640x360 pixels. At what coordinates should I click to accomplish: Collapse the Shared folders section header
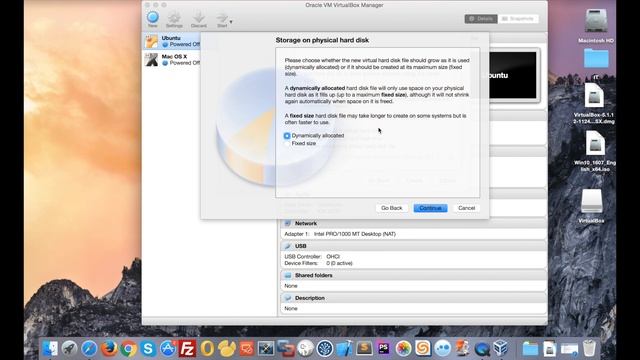[413, 276]
